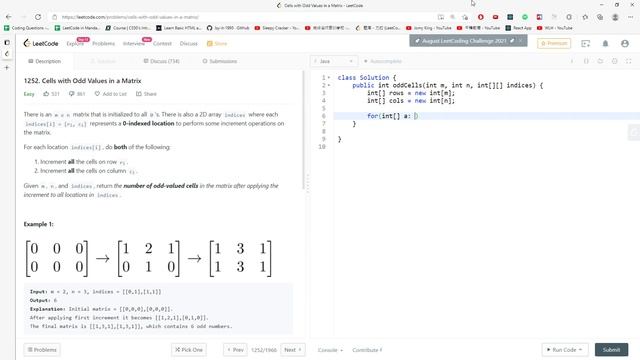
Task: Open Coding Questions bookmark
Action: pyautogui.click(x=26, y=28)
